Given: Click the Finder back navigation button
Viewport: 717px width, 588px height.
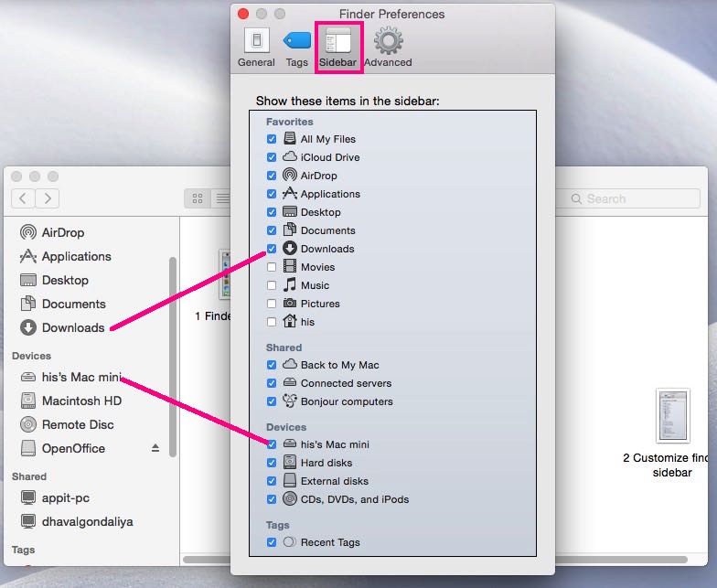Looking at the screenshot, I should click(x=23, y=198).
